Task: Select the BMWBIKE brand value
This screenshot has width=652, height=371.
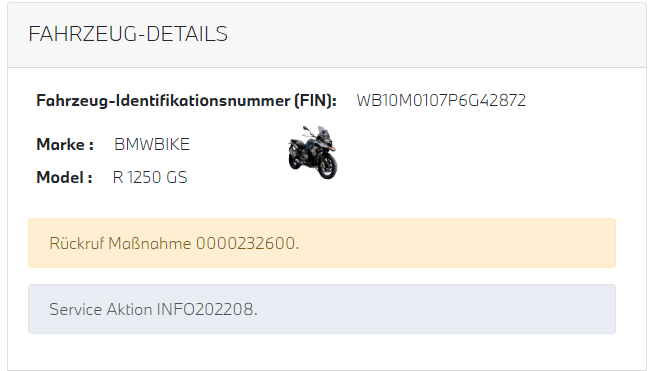Action: [x=152, y=144]
